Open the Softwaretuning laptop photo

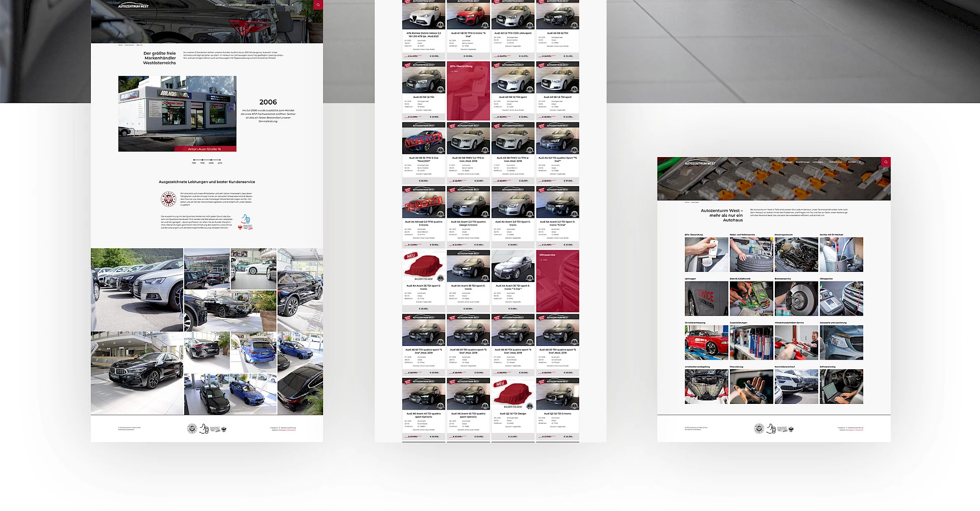point(841,387)
